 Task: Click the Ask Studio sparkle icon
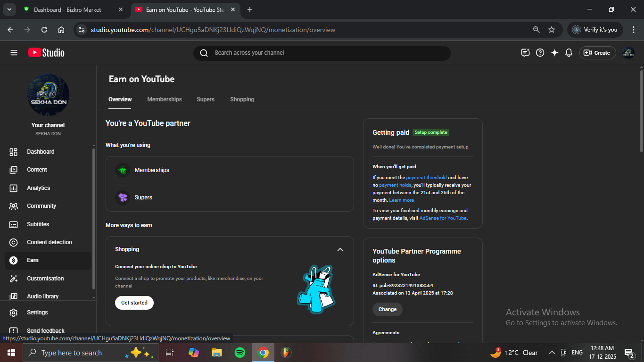coord(554,53)
